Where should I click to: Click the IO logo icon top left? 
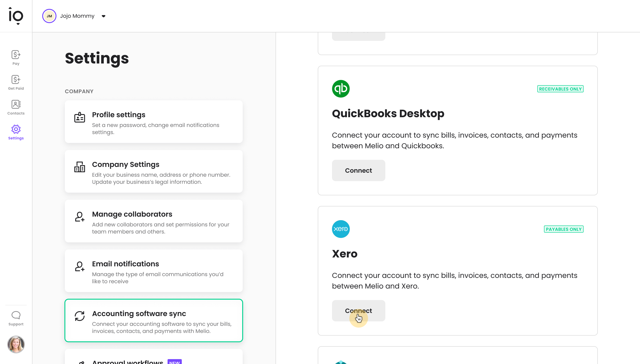coord(16,16)
